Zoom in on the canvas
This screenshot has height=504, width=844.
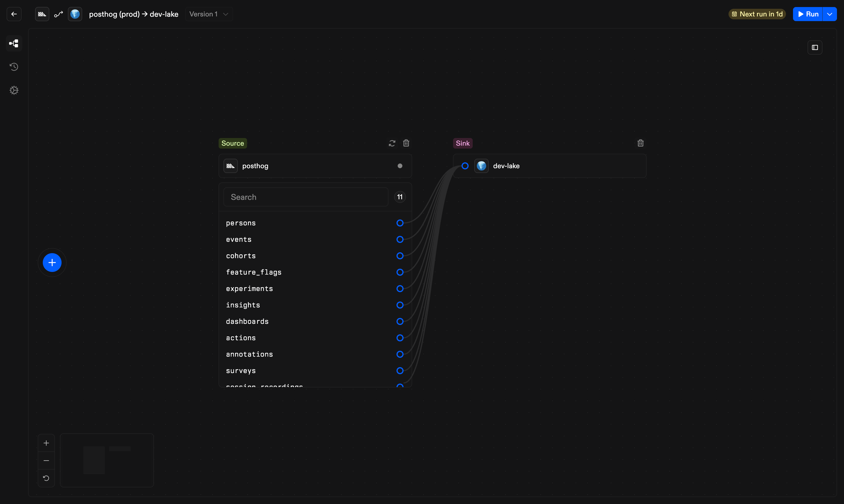pos(46,443)
